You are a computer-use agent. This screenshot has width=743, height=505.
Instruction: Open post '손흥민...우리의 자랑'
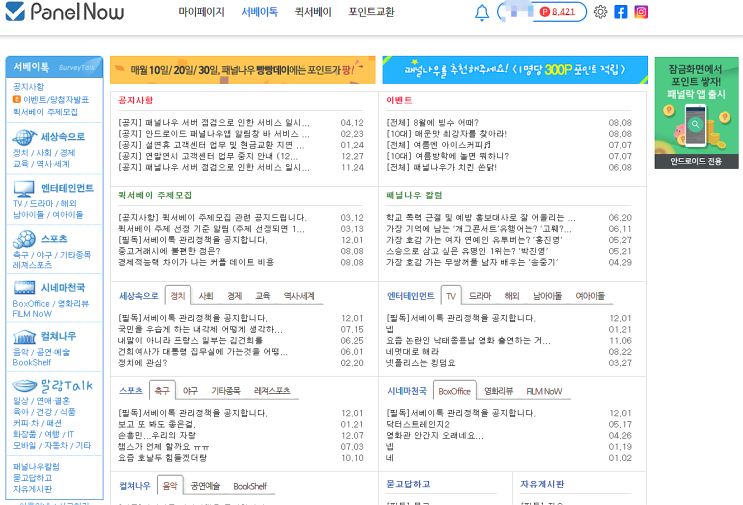[157, 435]
